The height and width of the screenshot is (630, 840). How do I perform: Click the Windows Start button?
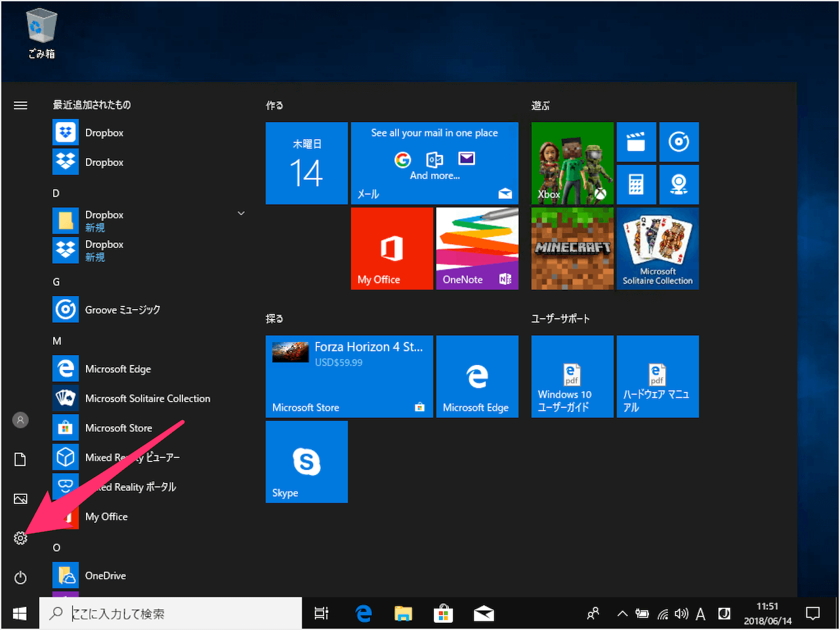coord(20,614)
